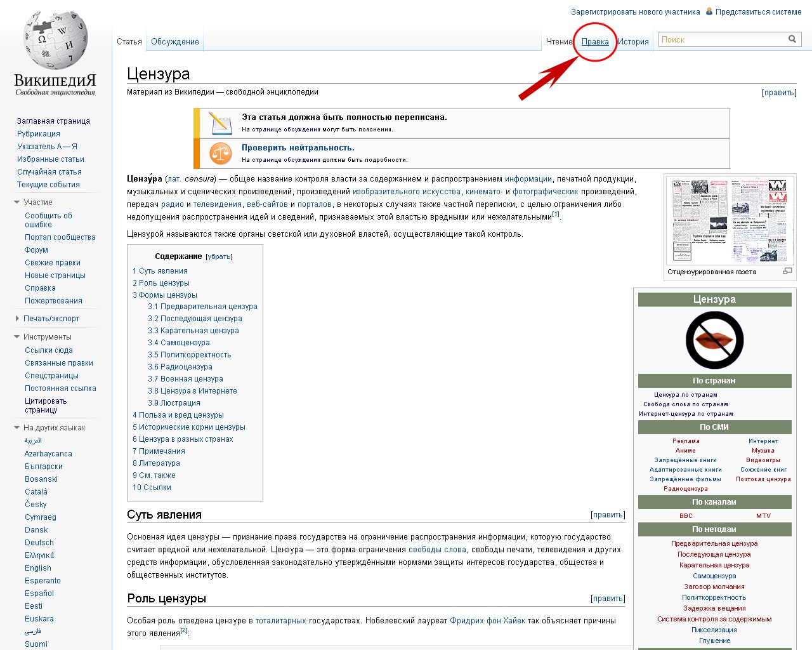The width and height of the screenshot is (812, 650).
Task: Click the Wikipedia globe logo
Action: coord(55,41)
